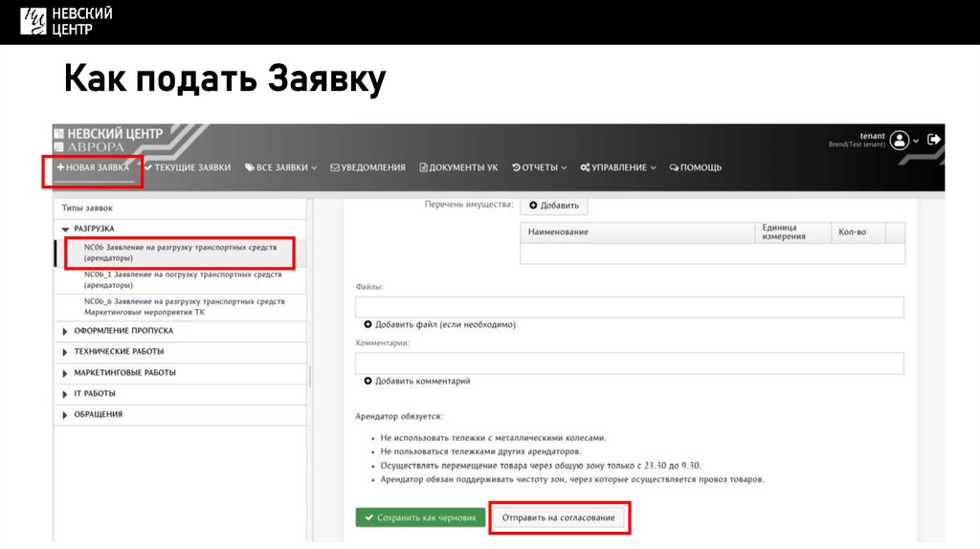Click the Кол-во column header

pyautogui.click(x=858, y=231)
